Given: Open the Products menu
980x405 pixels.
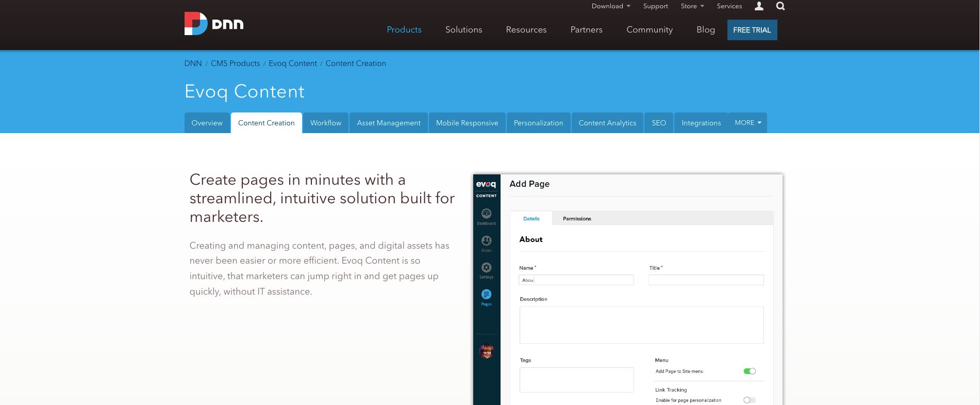Looking at the screenshot, I should tap(404, 30).
